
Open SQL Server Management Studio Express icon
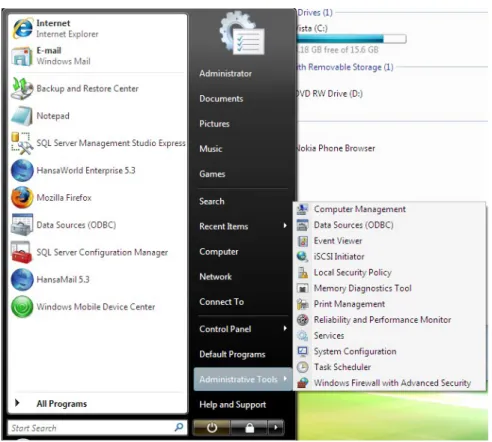coord(22,143)
